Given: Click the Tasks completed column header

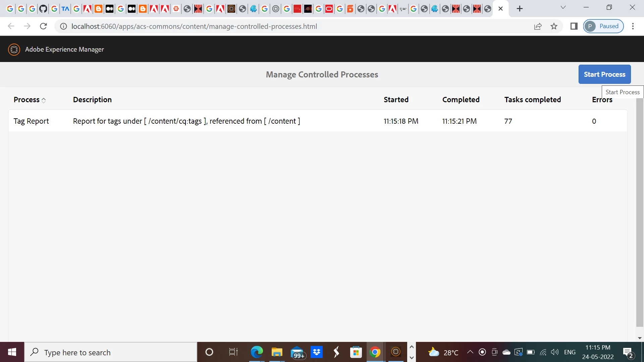Looking at the screenshot, I should coord(532,100).
